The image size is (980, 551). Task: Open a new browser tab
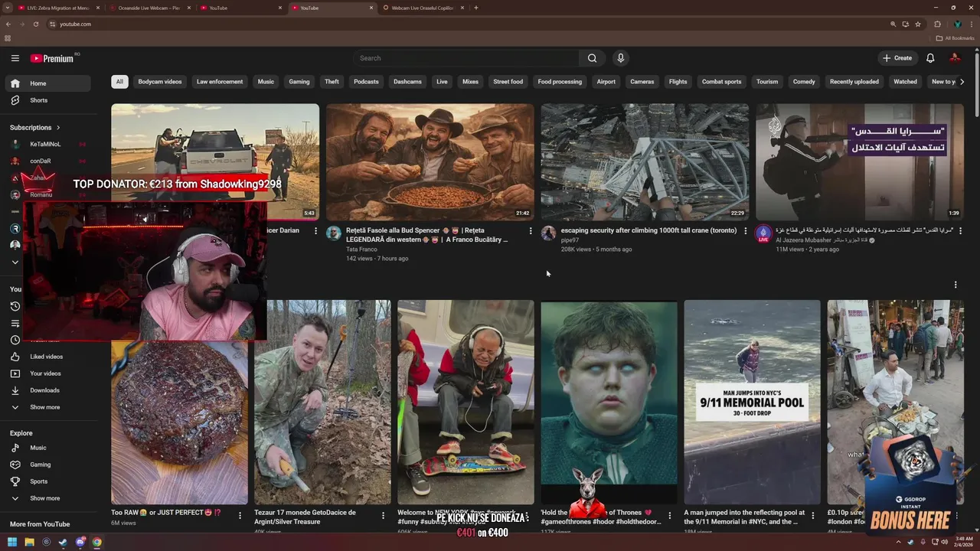tap(476, 8)
